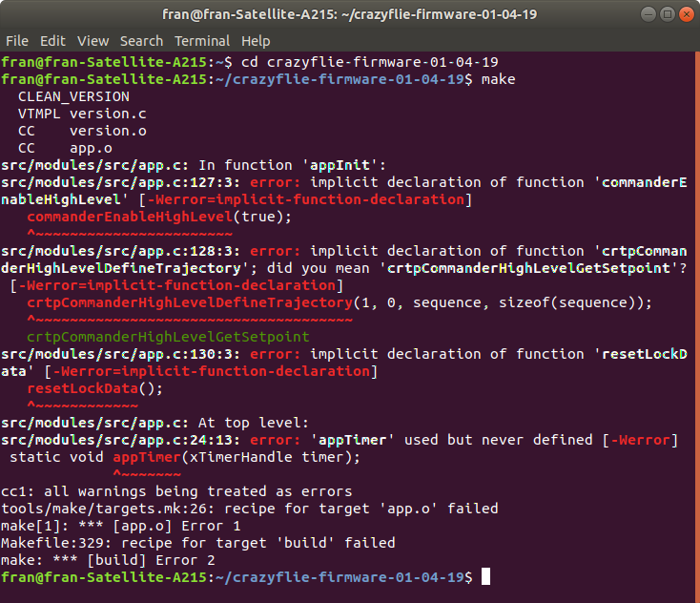Click the red 'resetLockData();' code line
Image resolution: width=700 pixels, height=603 pixels.
[x=95, y=388]
